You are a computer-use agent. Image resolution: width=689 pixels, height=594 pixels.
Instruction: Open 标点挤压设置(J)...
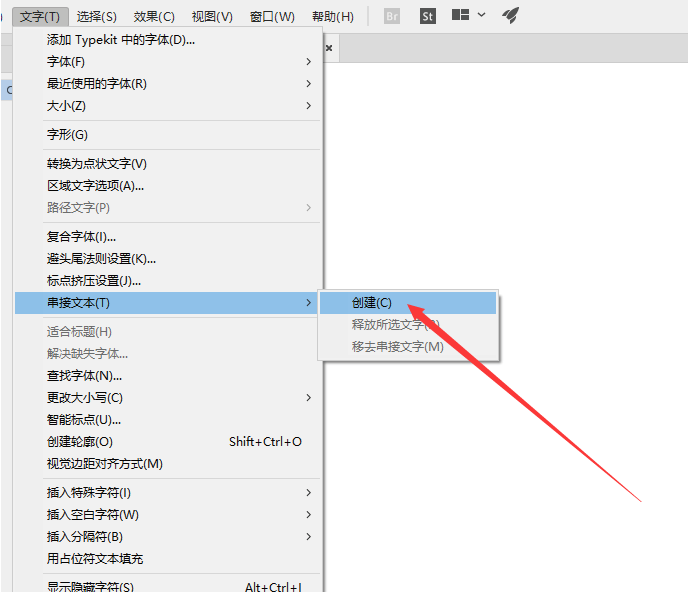[x=168, y=281]
